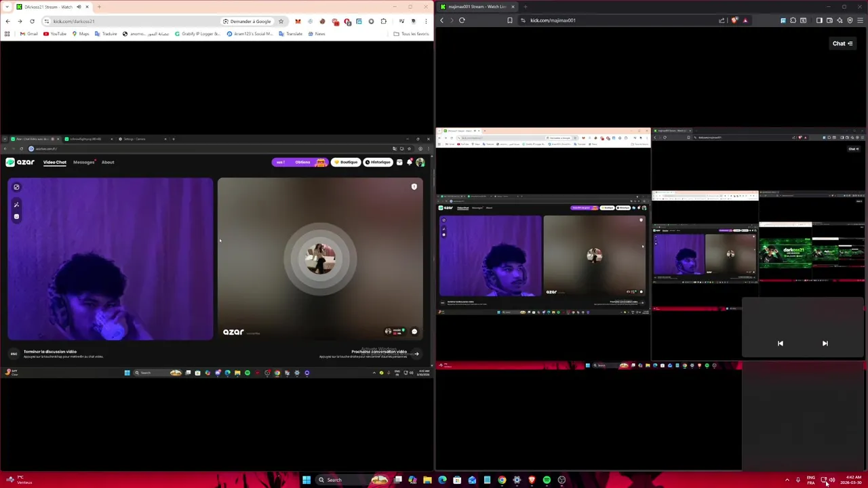Open the YouTube bookmark

point(55,34)
